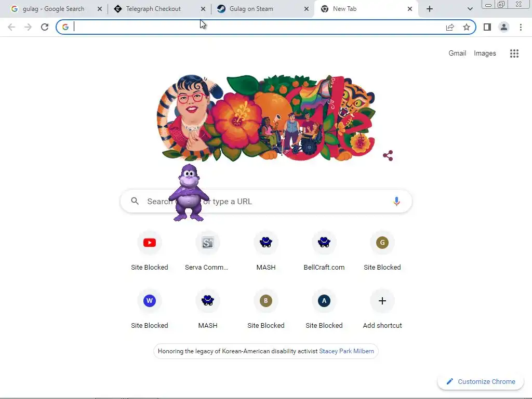Click the Google doodle image

pos(266,117)
